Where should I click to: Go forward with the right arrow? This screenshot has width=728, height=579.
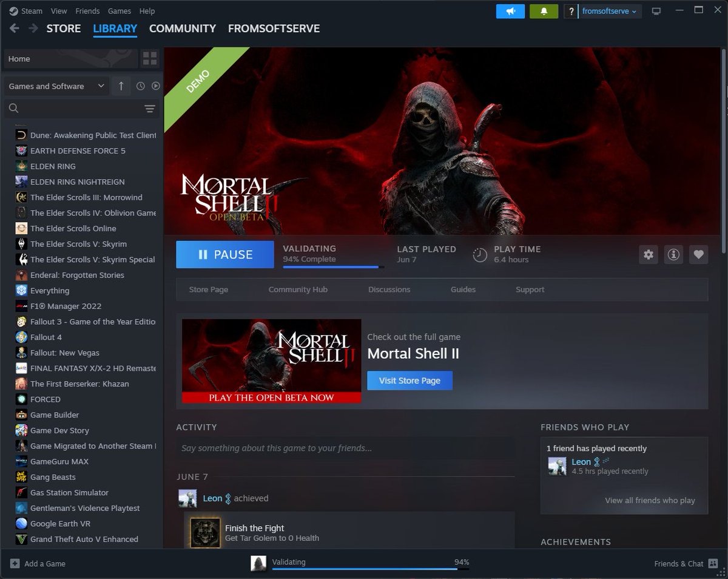click(33, 29)
